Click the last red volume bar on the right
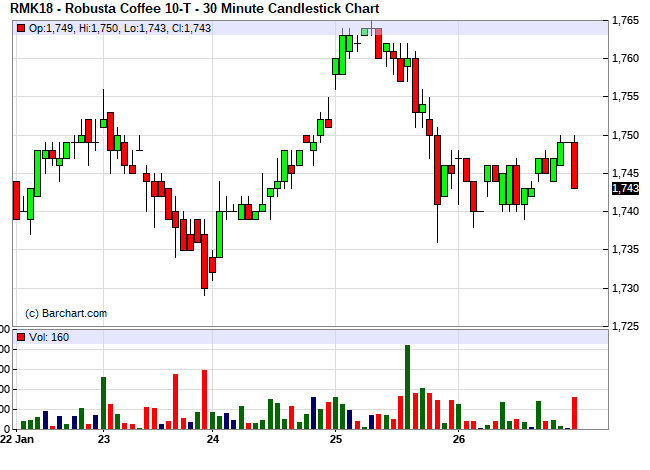 point(575,413)
